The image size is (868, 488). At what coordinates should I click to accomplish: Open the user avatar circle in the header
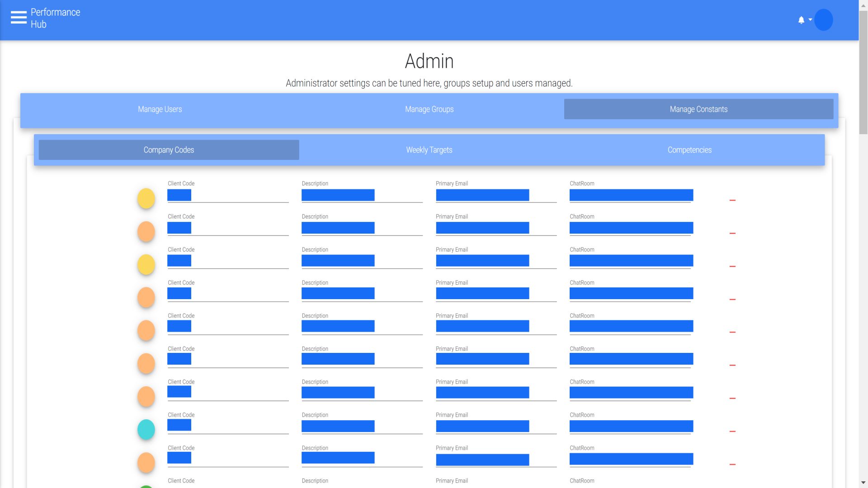point(823,20)
